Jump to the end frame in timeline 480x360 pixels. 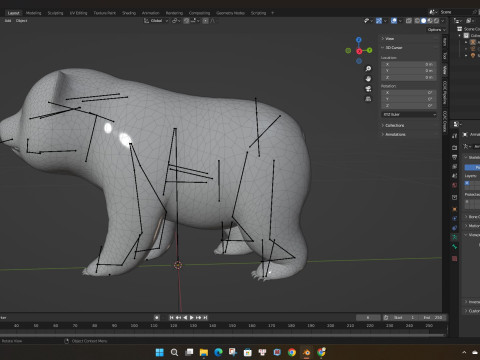point(205,318)
